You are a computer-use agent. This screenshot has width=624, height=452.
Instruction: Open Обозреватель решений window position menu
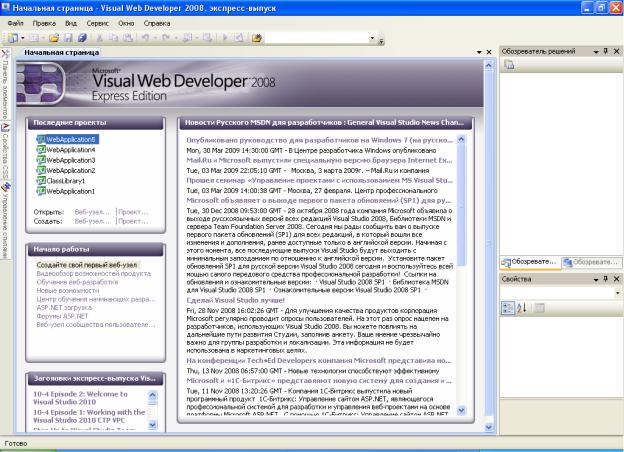point(596,51)
